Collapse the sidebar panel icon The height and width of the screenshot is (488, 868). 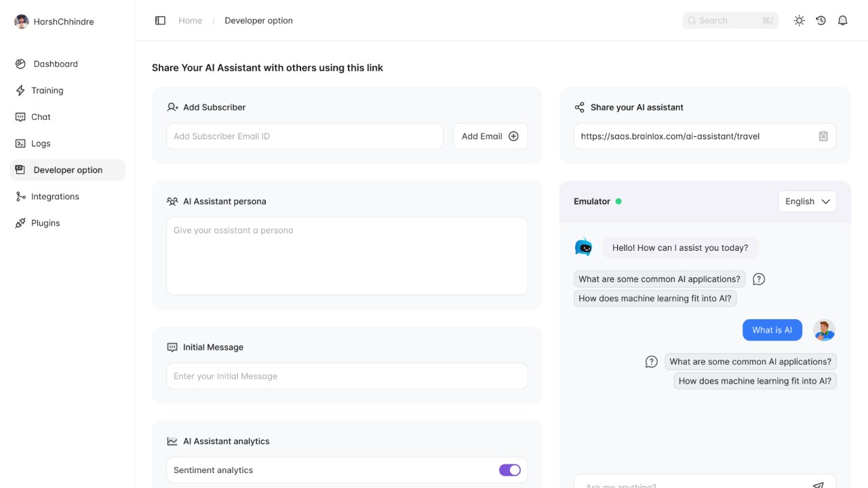click(x=160, y=20)
